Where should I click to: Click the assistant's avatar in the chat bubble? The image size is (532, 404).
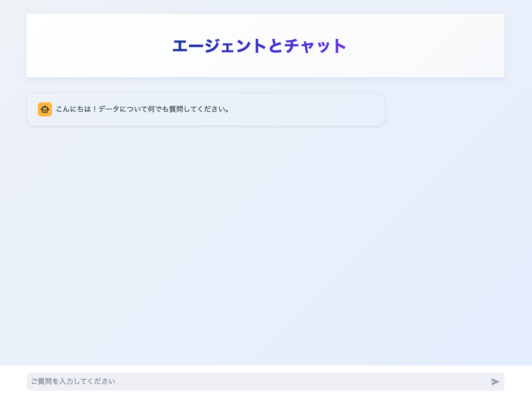click(x=45, y=109)
